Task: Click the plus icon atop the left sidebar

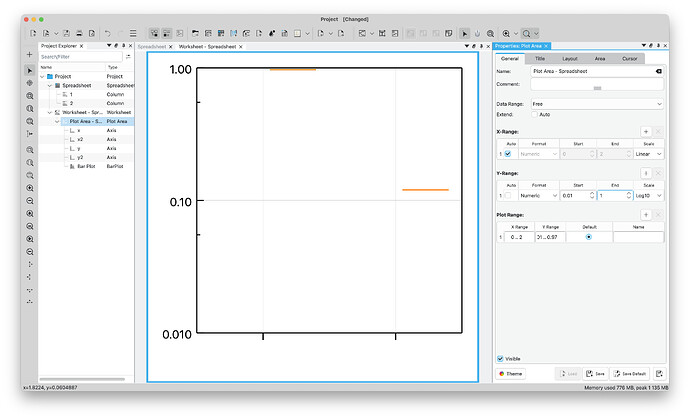Action: pyautogui.click(x=29, y=54)
